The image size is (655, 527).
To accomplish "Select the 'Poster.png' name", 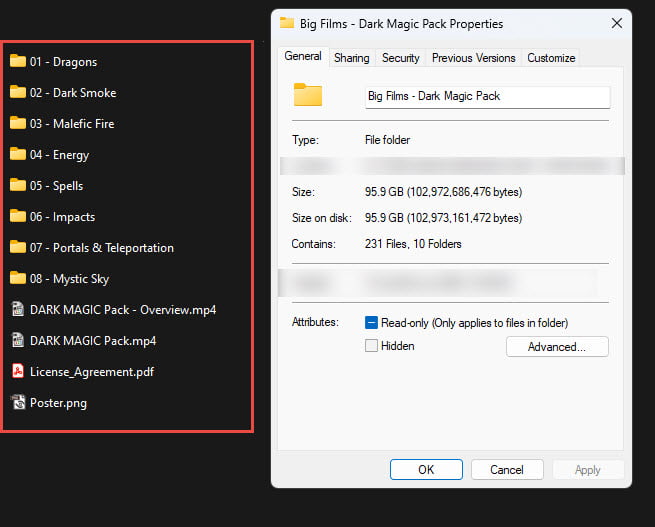I will coord(58,403).
